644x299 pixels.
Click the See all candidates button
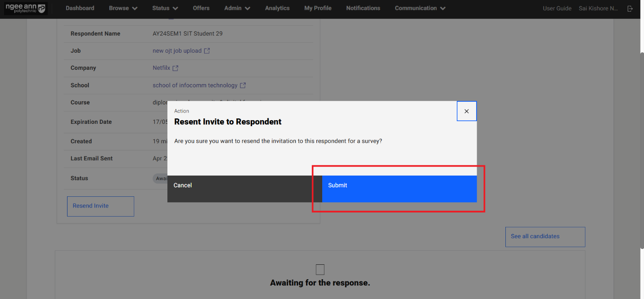point(545,237)
